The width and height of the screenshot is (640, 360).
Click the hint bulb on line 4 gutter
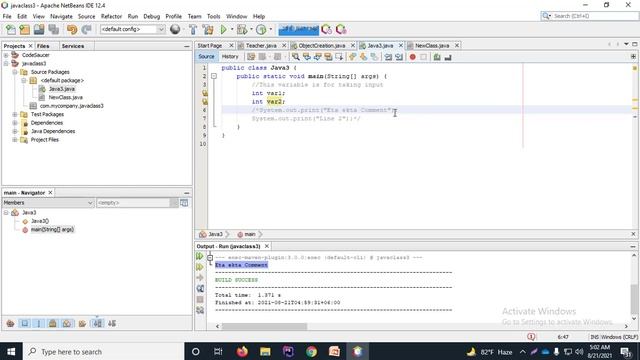204,93
